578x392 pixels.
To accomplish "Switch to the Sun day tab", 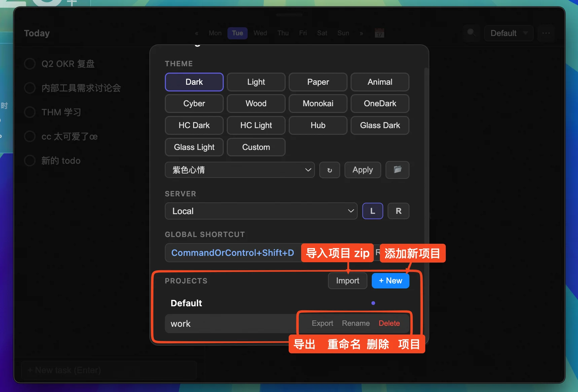I will point(343,33).
